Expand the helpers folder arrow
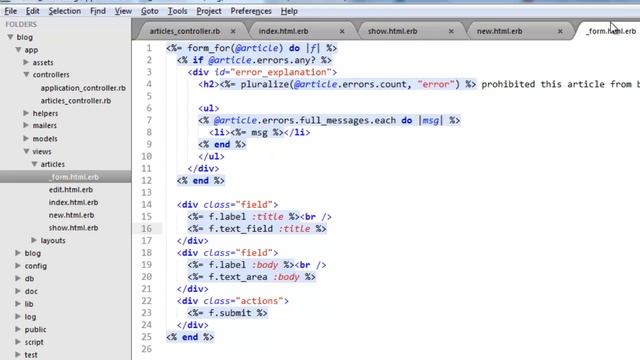The height and width of the screenshot is (360, 640). point(26,113)
